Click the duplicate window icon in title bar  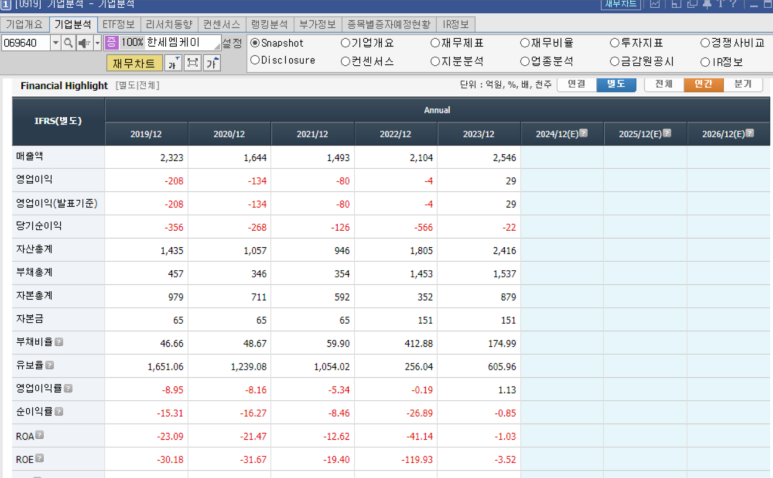pos(692,3)
